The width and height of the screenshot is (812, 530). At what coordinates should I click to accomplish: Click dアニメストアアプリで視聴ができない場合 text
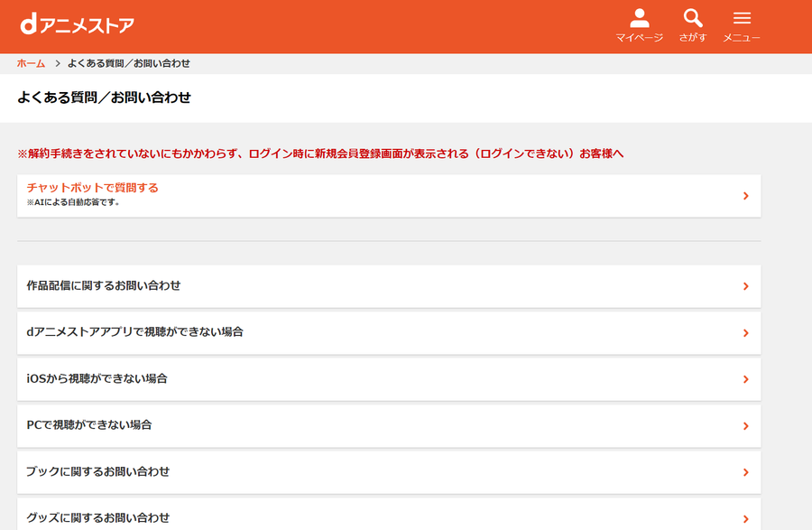coord(134,331)
